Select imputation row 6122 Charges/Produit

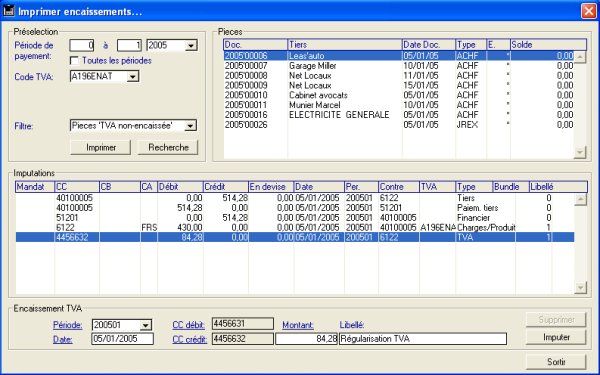coord(295,228)
